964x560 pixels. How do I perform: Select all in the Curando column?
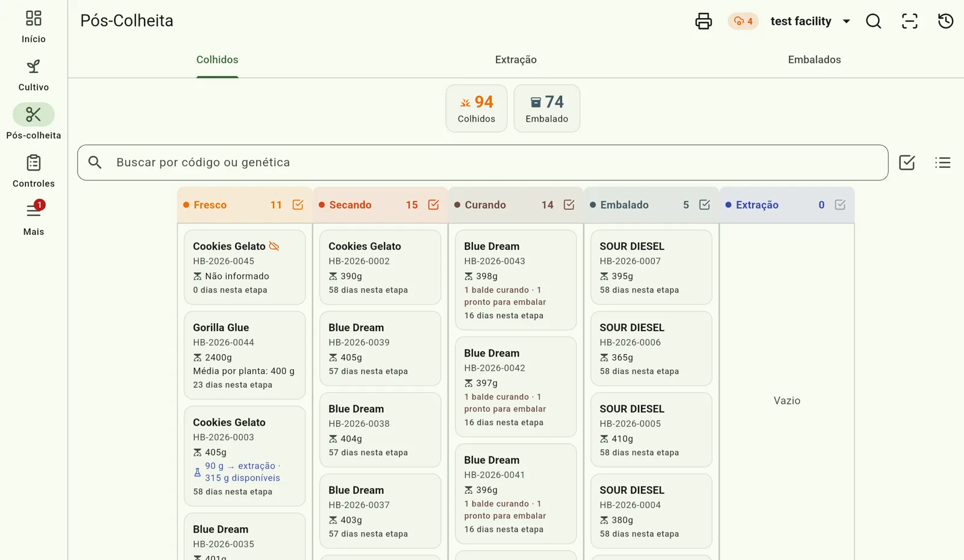click(569, 205)
